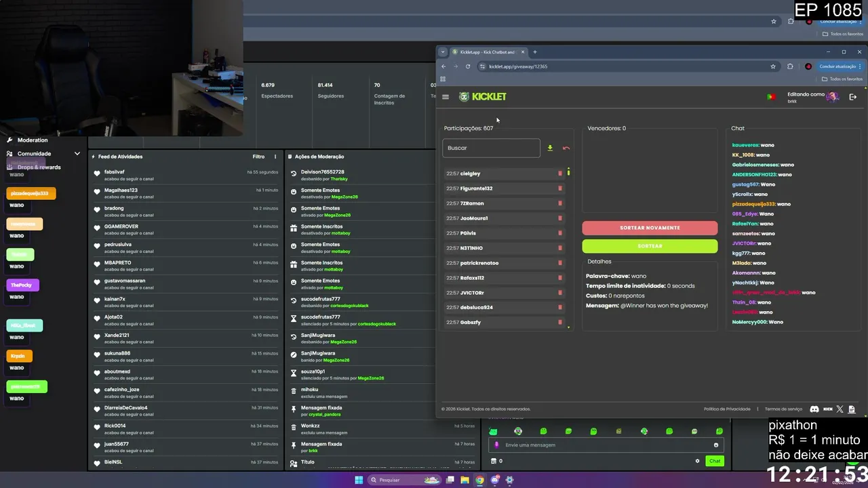The image size is (868, 488).
Task: Click the green Chat send button
Action: click(715, 461)
